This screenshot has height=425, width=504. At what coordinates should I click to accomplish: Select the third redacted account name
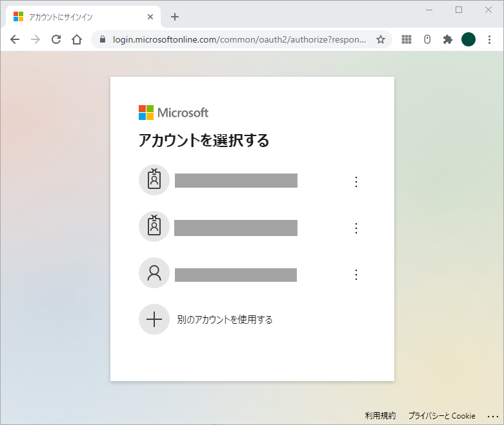[x=236, y=275]
